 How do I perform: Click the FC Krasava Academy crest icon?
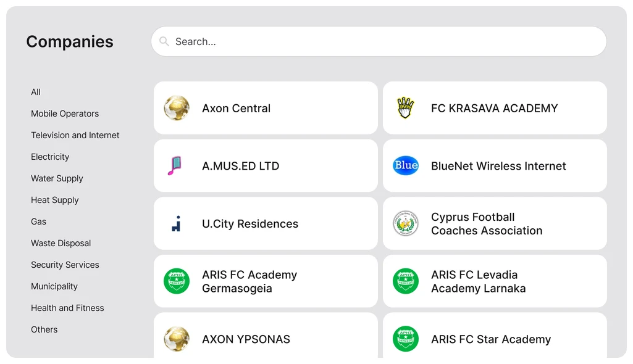point(406,108)
